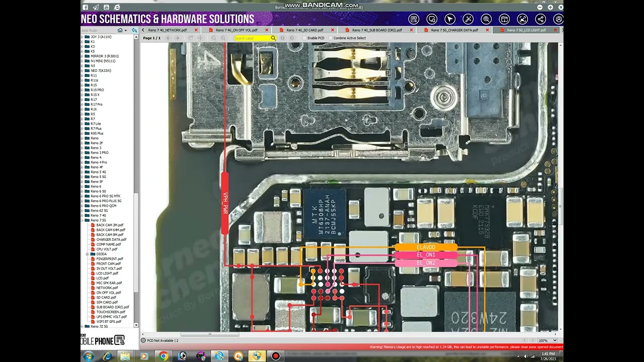The height and width of the screenshot is (362, 644).
Task: Switch to Reno 7 5G_LCD LIGHT.pdf tab
Action: [526, 30]
